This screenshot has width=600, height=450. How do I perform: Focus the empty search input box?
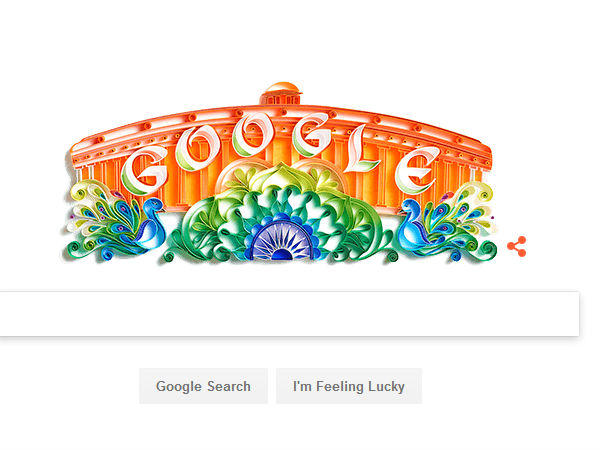coord(289,314)
